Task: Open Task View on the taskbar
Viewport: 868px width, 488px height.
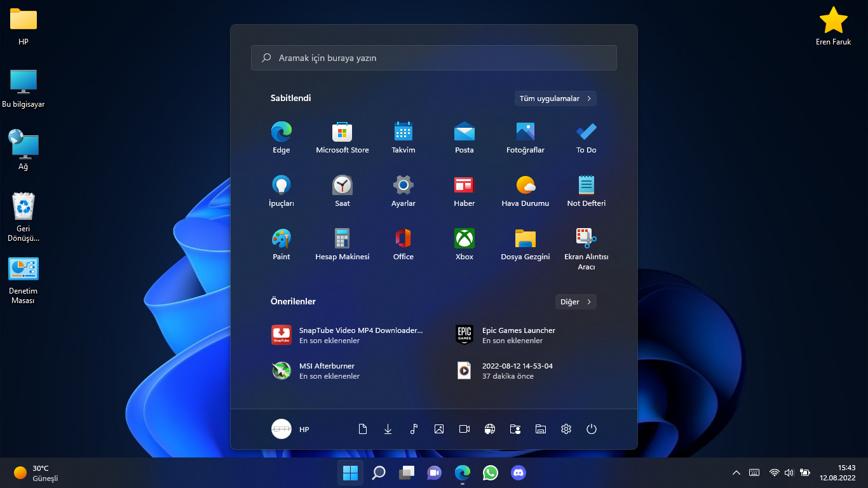Action: (407, 473)
